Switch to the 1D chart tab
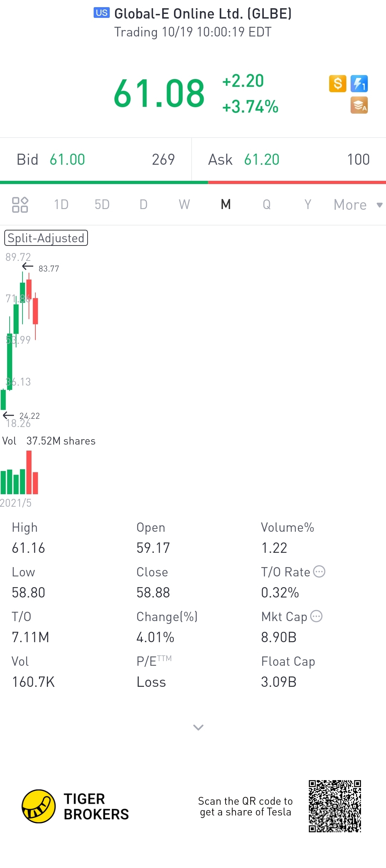 point(61,205)
